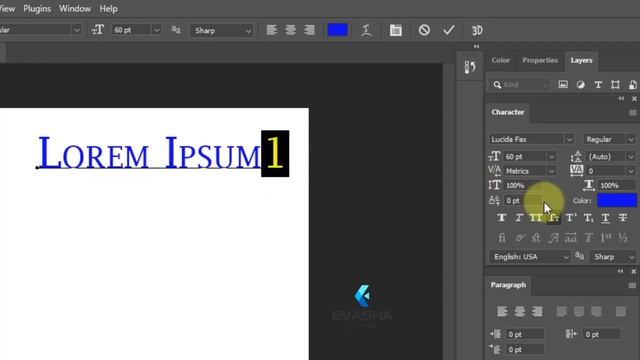Open the Sharp anti-aliasing dropdown in options bar

[x=222, y=31]
